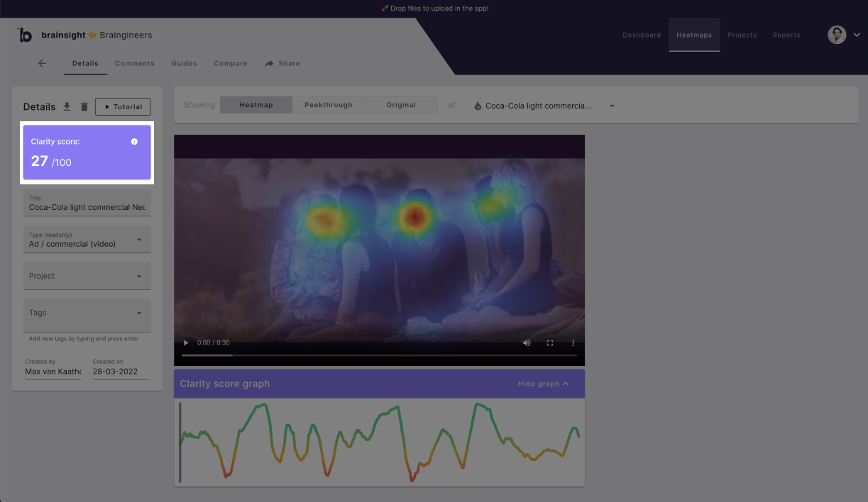868x502 pixels.
Task: Open the Compare tab
Action: (x=231, y=63)
